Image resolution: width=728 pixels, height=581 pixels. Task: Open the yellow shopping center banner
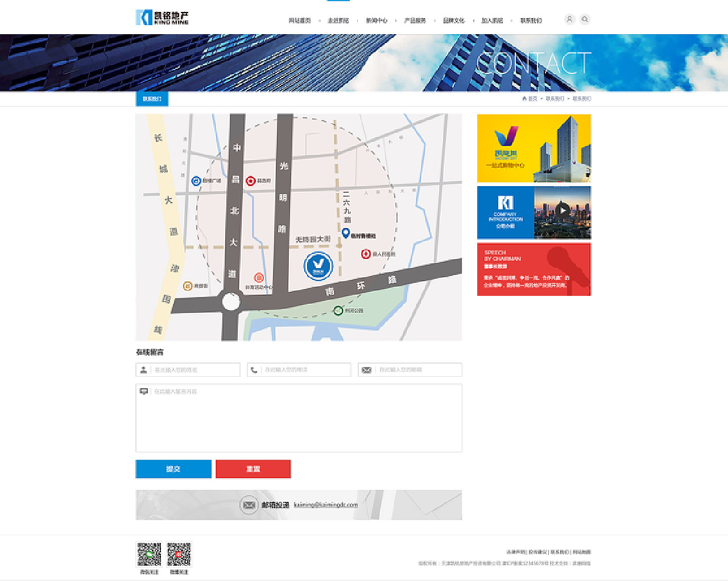534,148
